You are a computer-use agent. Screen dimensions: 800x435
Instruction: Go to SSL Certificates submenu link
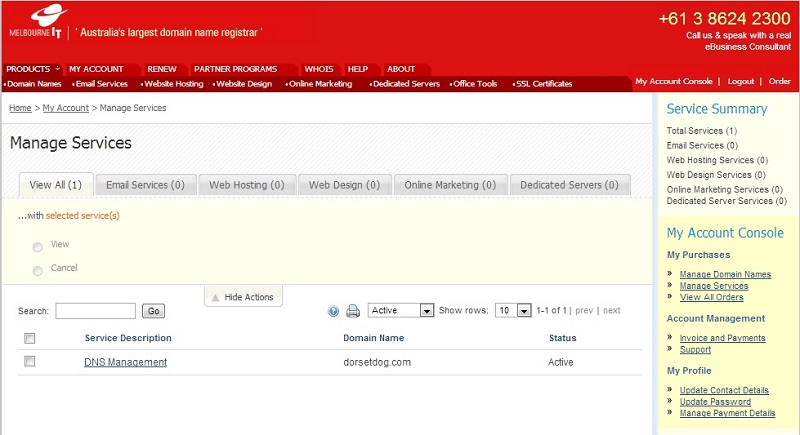543,84
